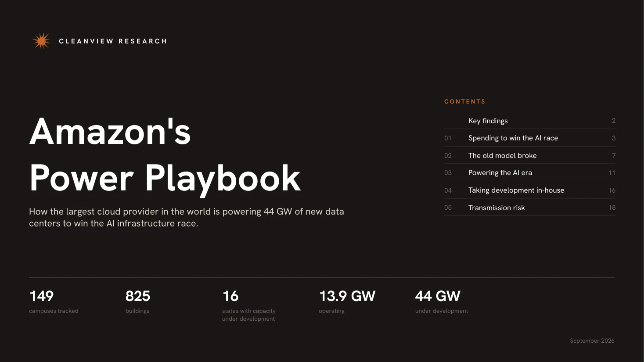644x362 pixels.
Task: Click page number 18 for Transmission risk
Action: [612, 208]
